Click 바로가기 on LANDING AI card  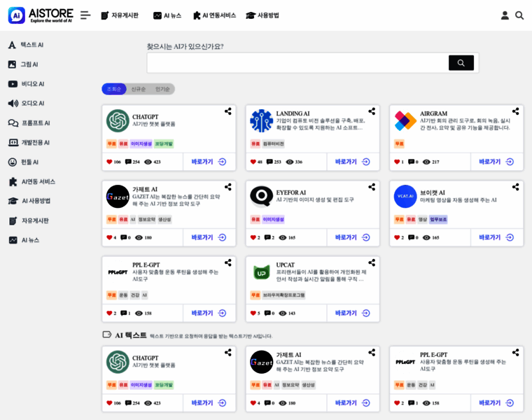coord(353,162)
